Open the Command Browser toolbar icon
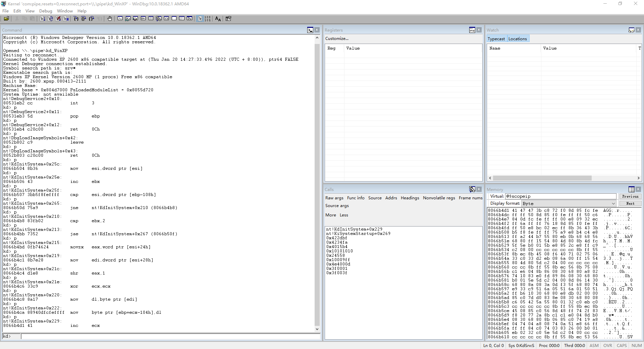Screen dimensions: 644x349 (190, 19)
